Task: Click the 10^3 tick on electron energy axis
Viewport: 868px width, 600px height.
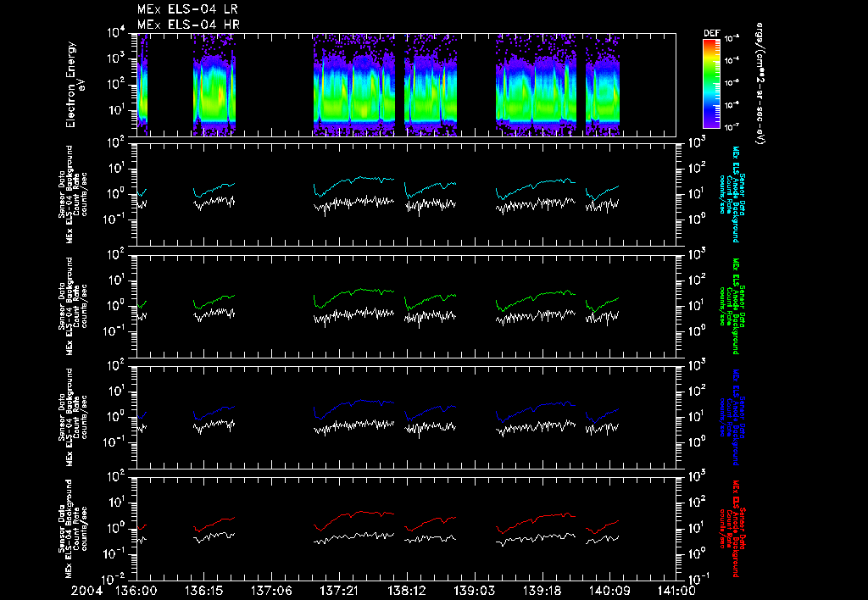Action: (x=116, y=59)
